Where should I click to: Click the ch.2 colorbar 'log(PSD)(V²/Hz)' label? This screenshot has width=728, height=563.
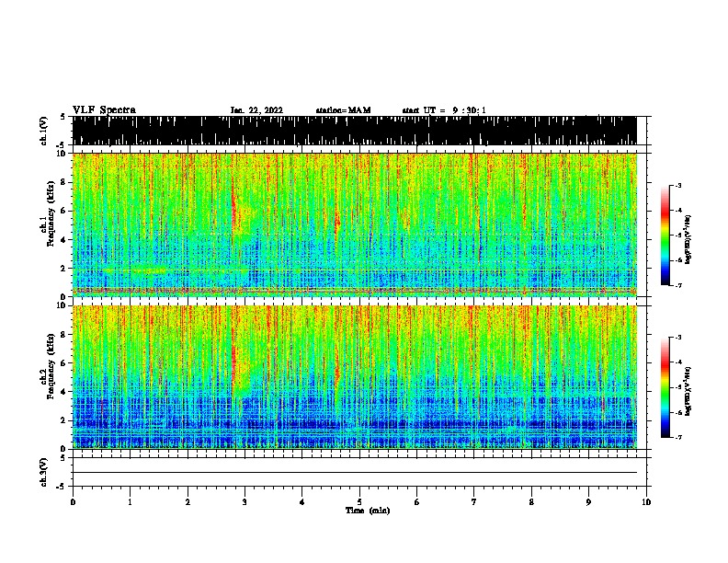688,391
